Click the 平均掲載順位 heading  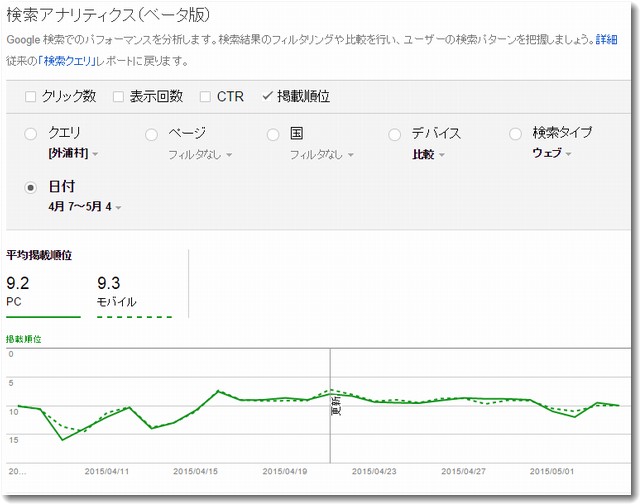coord(39,255)
